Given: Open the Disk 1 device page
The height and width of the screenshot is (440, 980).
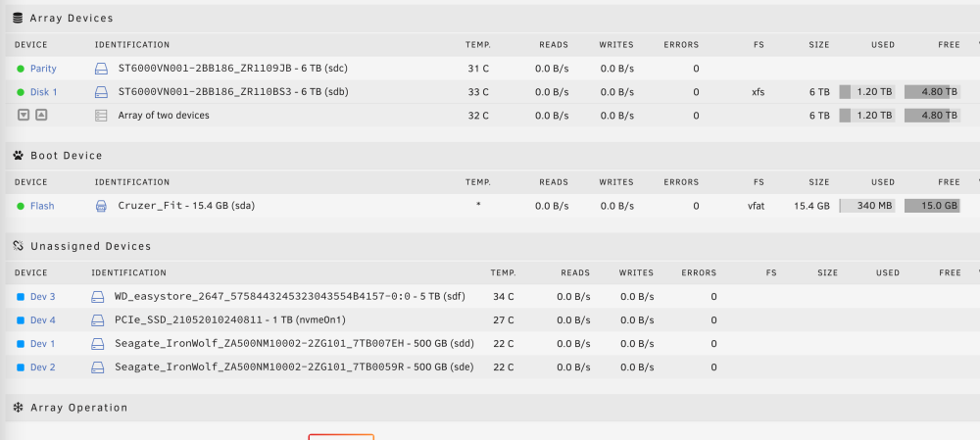Looking at the screenshot, I should click(44, 92).
